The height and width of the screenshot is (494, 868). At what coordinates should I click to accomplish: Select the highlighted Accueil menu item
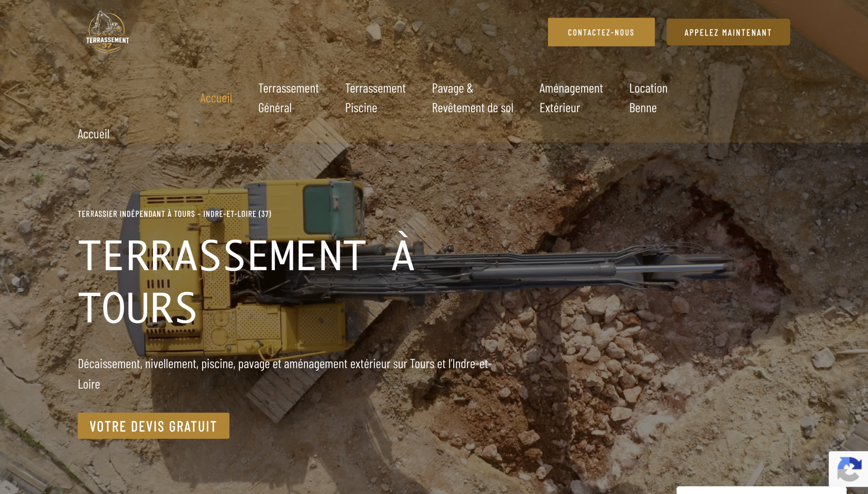216,98
